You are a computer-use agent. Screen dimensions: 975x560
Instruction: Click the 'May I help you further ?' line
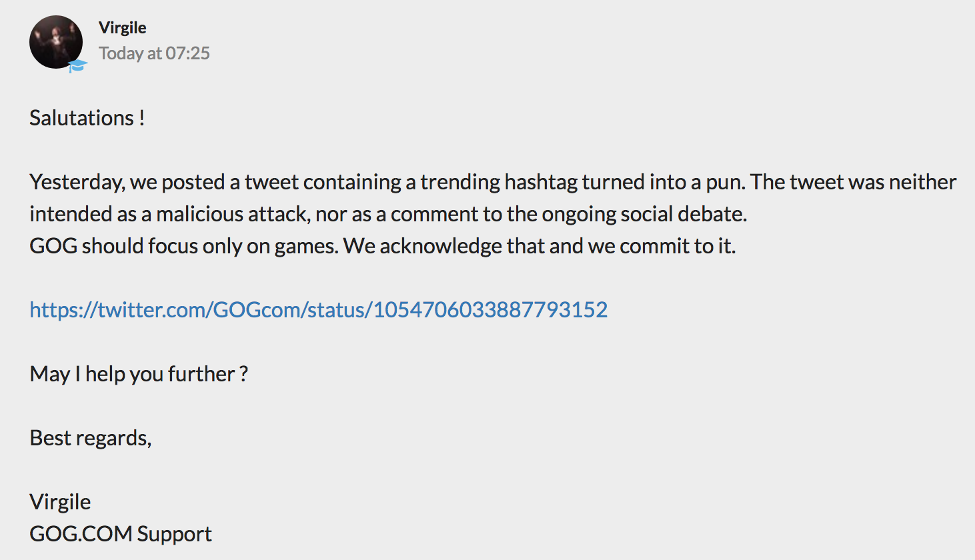tap(139, 374)
